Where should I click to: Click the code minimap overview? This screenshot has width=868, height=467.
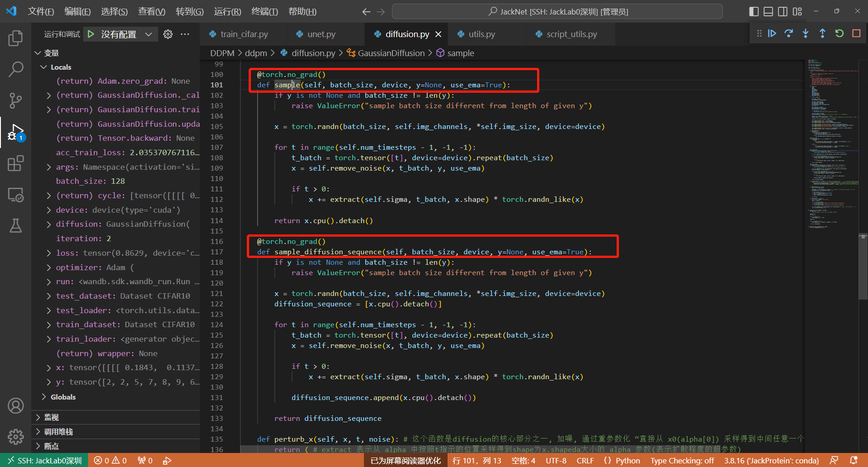click(833, 144)
